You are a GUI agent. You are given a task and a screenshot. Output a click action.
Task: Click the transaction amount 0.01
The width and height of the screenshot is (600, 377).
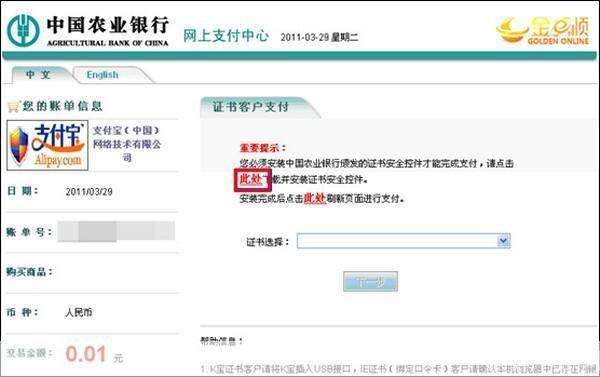pyautogui.click(x=86, y=354)
